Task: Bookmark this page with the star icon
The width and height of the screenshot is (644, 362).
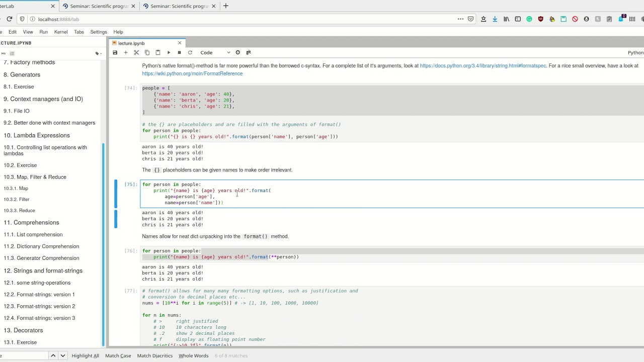Action: pyautogui.click(x=484, y=19)
